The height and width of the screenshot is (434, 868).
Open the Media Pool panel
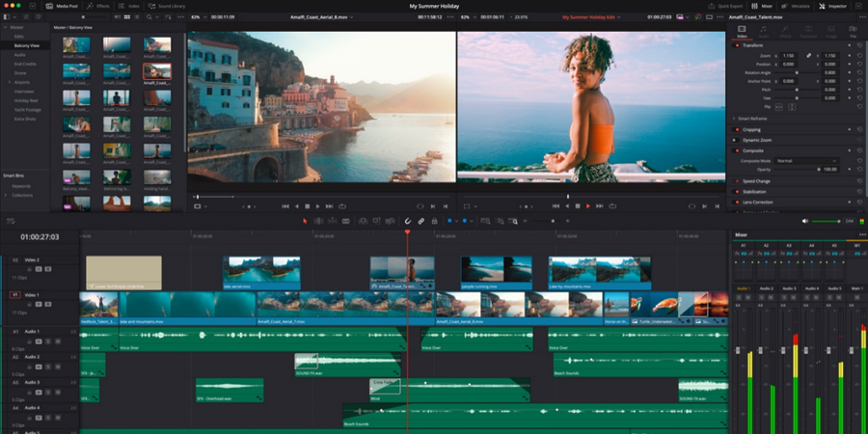62,6
